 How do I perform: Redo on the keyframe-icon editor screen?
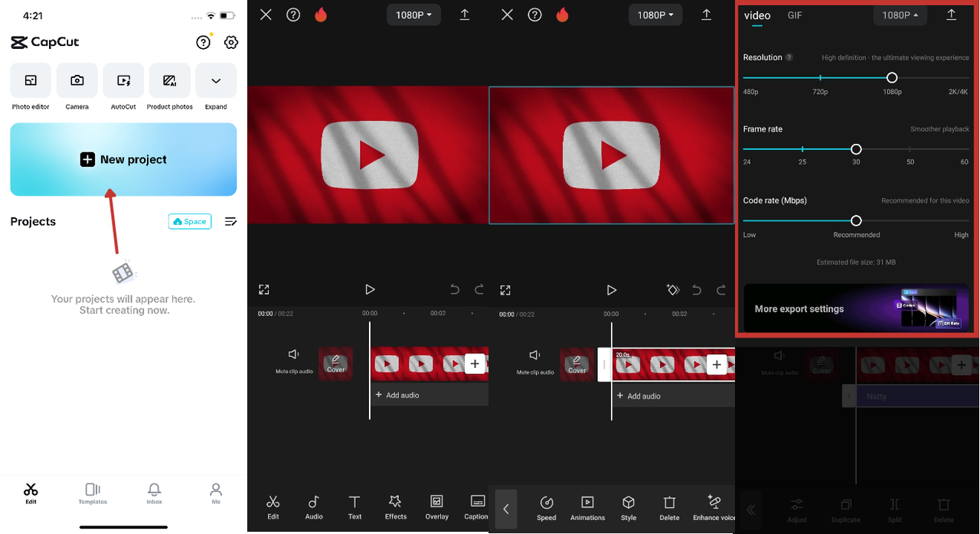coord(721,290)
